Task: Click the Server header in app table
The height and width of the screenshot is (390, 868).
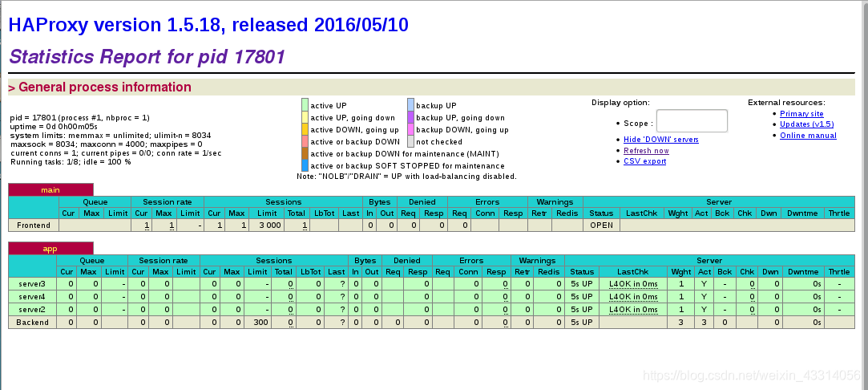Action: click(x=709, y=260)
